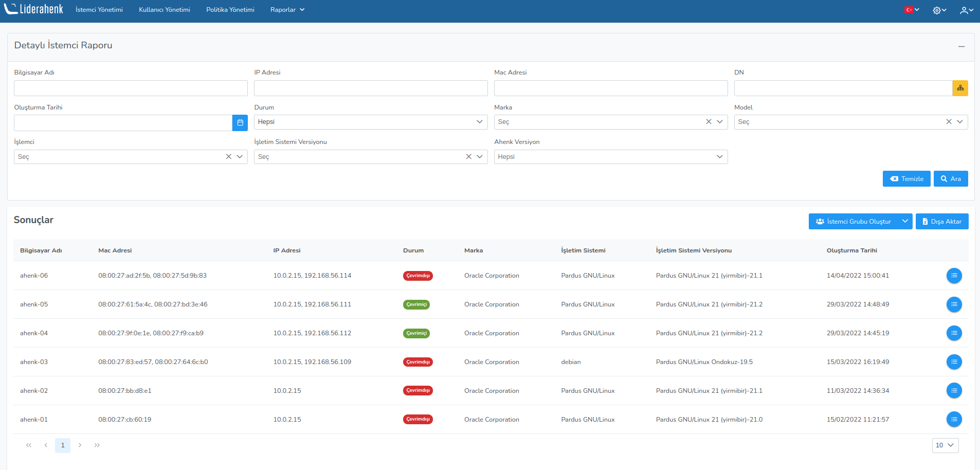Open the Durum dropdown showing Hepsi
The height and width of the screenshot is (470, 980).
coord(370,122)
